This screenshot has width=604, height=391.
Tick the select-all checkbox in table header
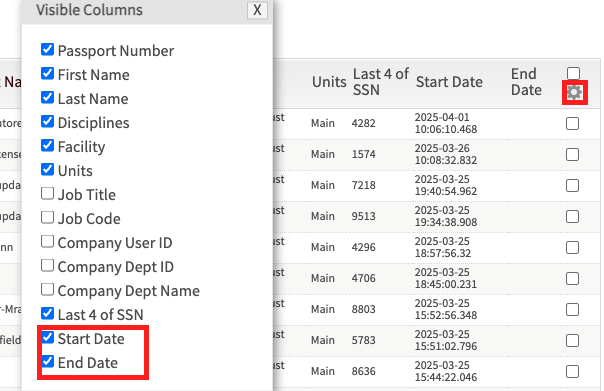[573, 73]
